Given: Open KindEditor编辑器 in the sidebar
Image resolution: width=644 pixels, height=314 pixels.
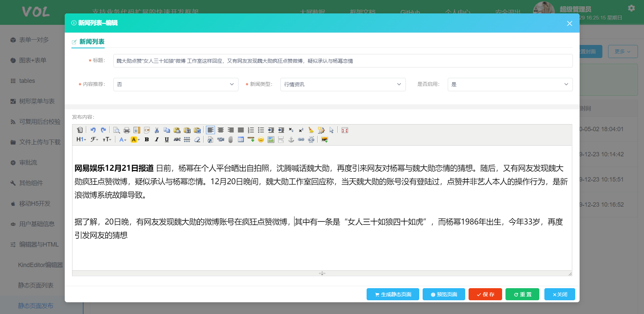Looking at the screenshot, I should pyautogui.click(x=40, y=265).
